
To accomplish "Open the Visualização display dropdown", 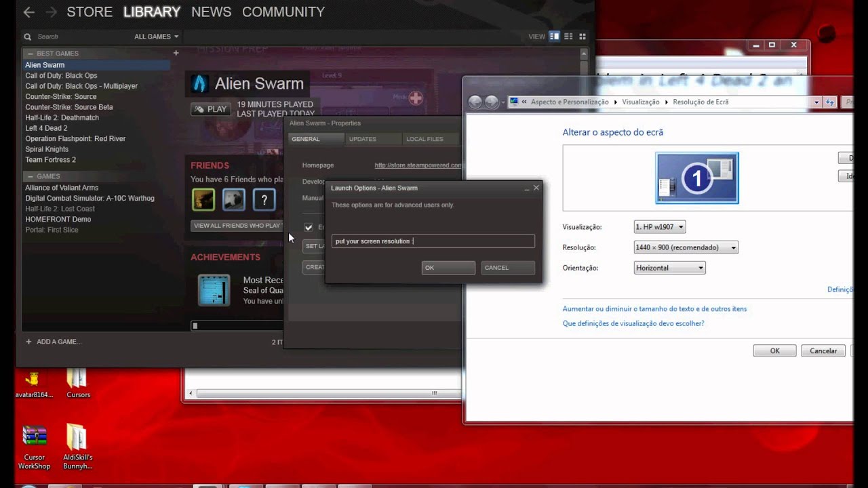I will (660, 226).
